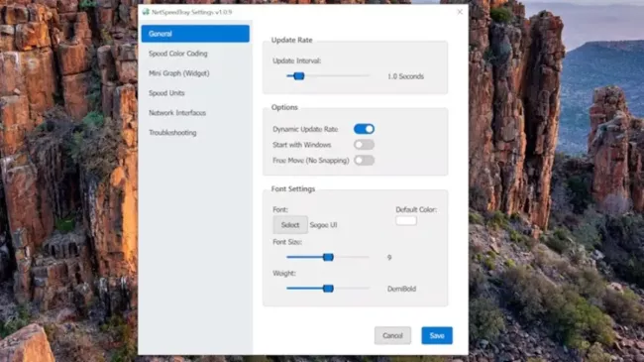Viewport: 644px width, 362px height.
Task: Click the Font Size slider handle
Action: point(328,257)
